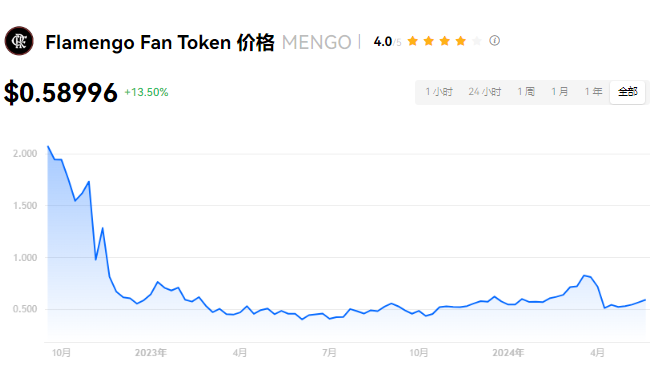Screen dimensions: 652x379
Task: Switch chart to 1周 range
Action: point(526,92)
